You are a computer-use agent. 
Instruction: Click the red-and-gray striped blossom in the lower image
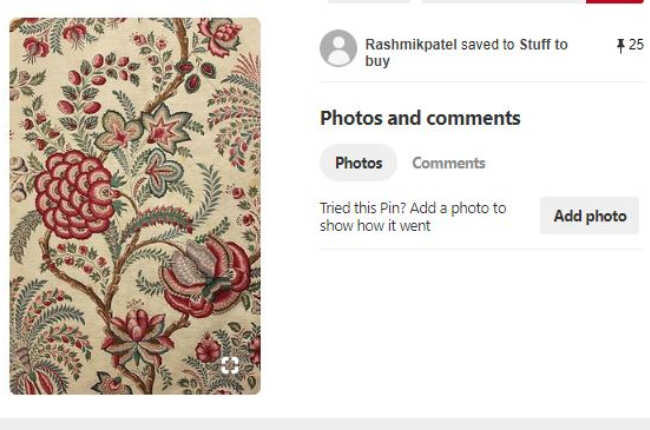pyautogui.click(x=206, y=276)
